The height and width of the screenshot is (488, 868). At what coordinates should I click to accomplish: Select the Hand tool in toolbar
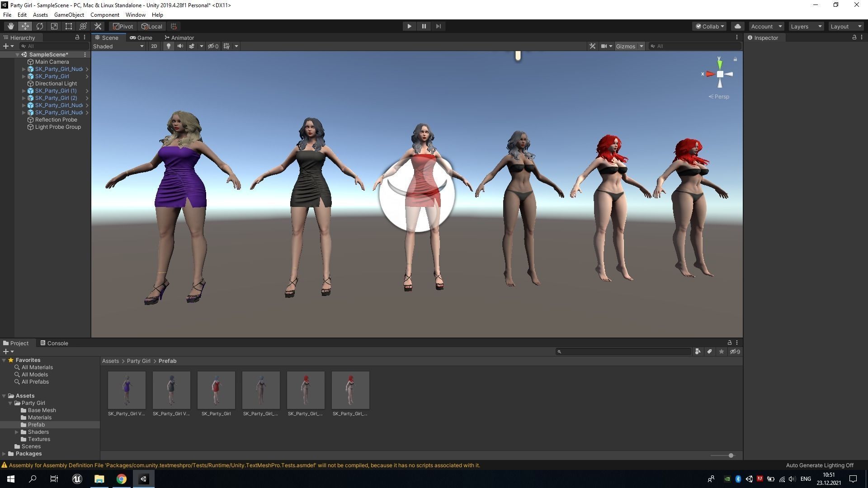(x=10, y=26)
